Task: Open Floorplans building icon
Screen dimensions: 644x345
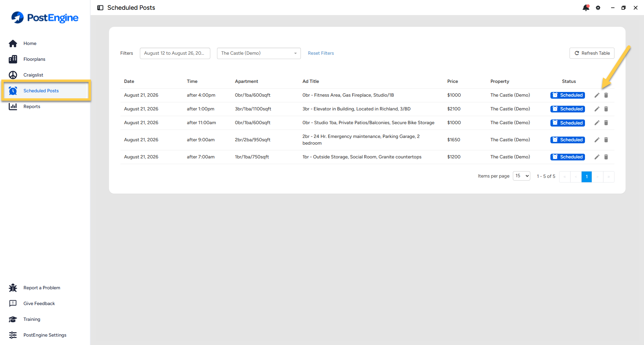Action: click(x=13, y=59)
